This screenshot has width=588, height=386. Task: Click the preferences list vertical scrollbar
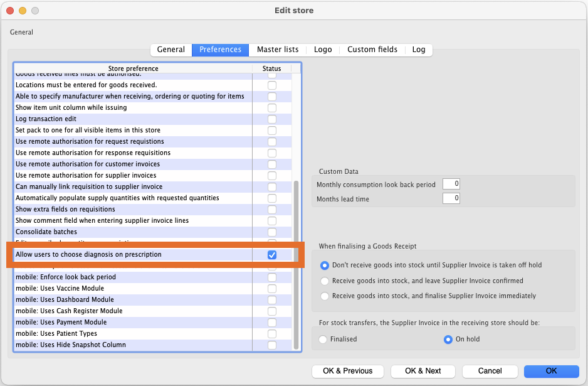click(x=297, y=264)
